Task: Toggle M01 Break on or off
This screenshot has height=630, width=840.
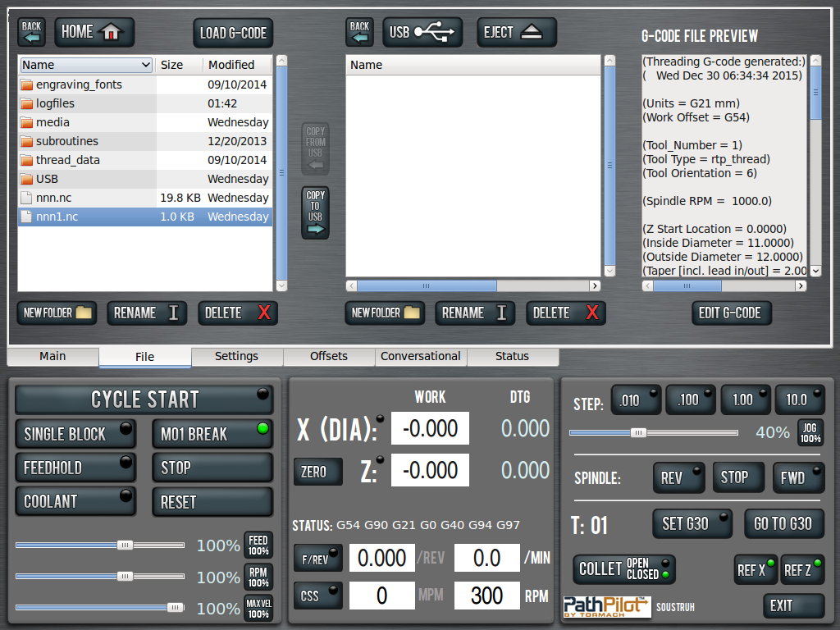Action: 212,434
